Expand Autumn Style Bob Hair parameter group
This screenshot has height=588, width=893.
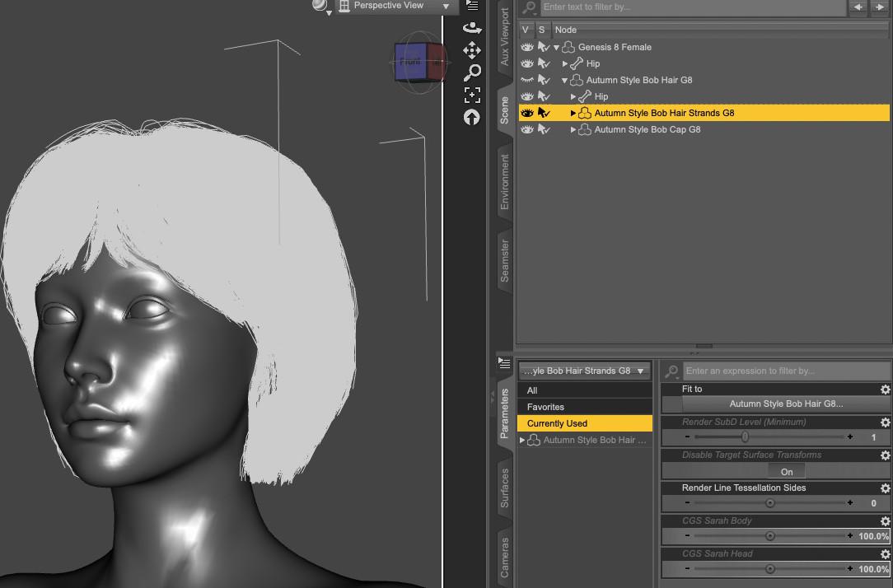click(x=522, y=440)
